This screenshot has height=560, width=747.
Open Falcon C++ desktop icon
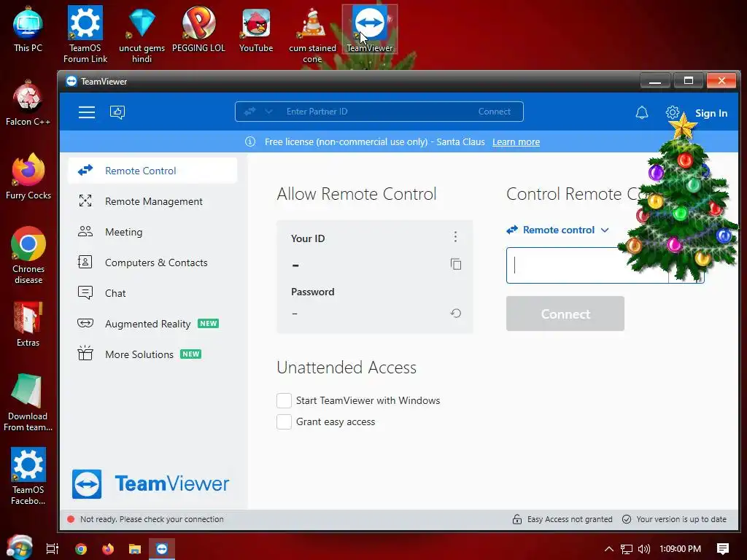[x=28, y=104]
